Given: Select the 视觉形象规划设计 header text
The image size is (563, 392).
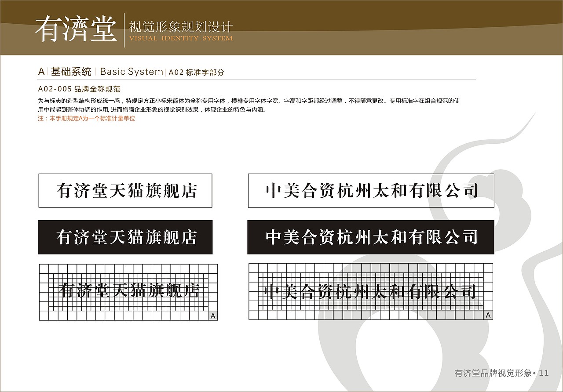Looking at the screenshot, I should pos(181,27).
